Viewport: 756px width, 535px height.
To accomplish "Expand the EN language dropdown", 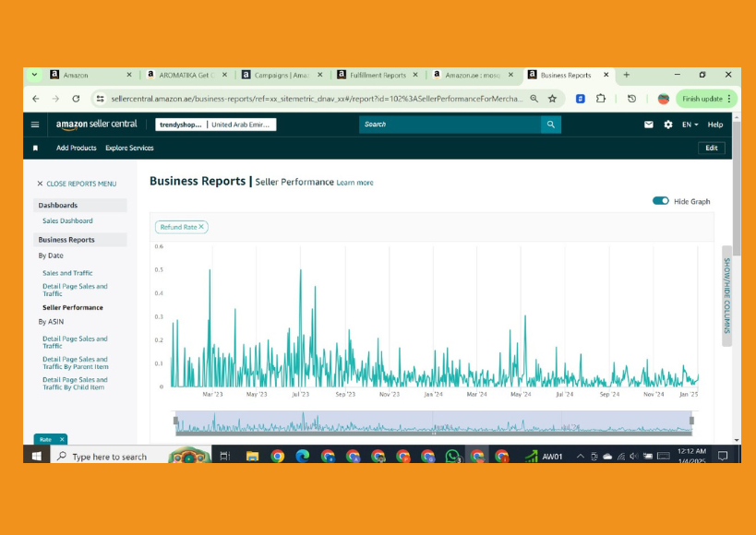I will tap(690, 125).
